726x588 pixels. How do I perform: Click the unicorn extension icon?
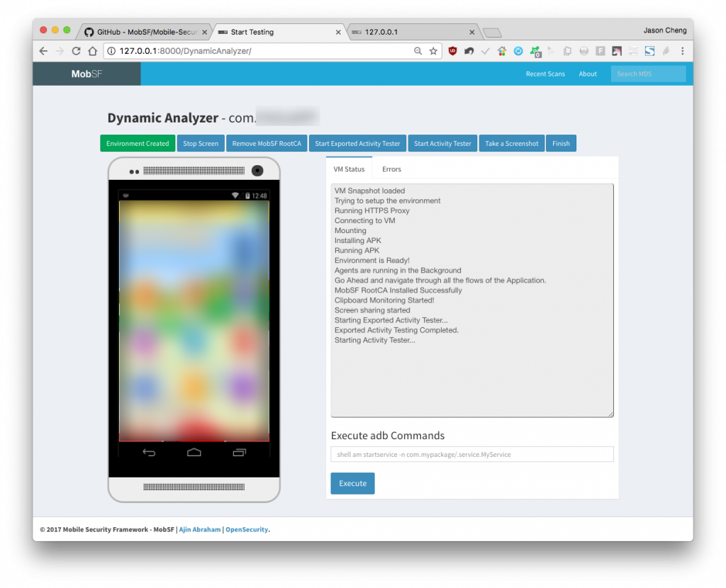617,51
